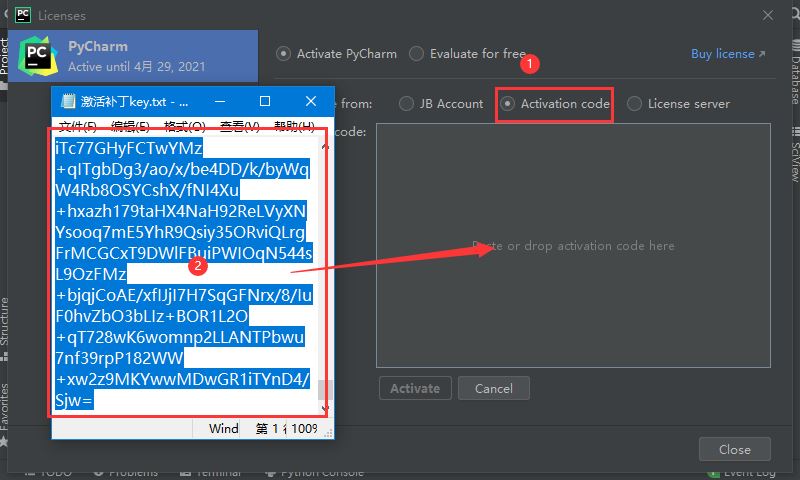Image resolution: width=800 pixels, height=480 pixels.
Task: Choose JB Account as license source
Action: pyautogui.click(x=406, y=104)
